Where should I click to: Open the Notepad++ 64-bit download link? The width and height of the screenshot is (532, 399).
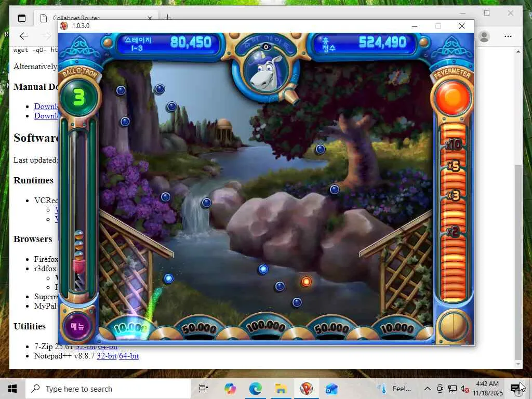129,356
